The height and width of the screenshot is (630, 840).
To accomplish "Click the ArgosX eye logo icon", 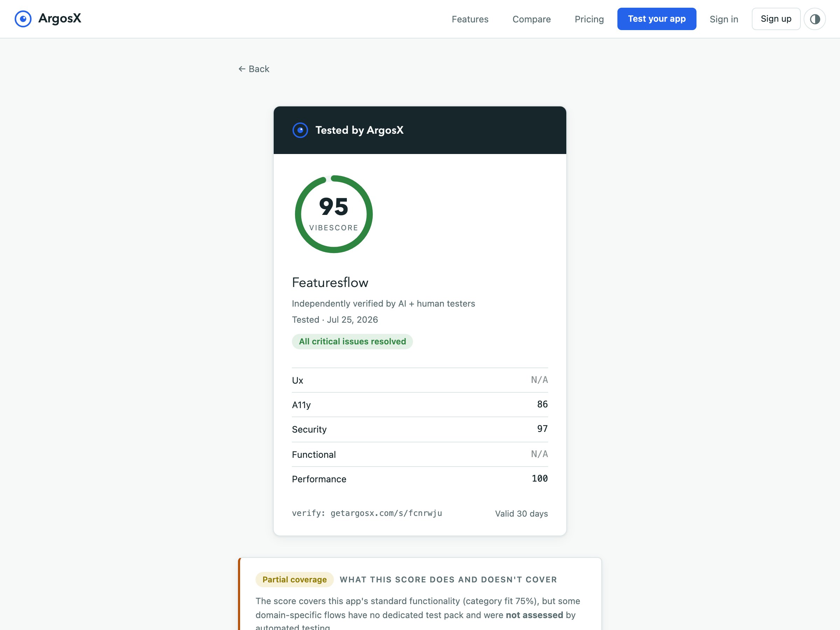I will pos(23,19).
